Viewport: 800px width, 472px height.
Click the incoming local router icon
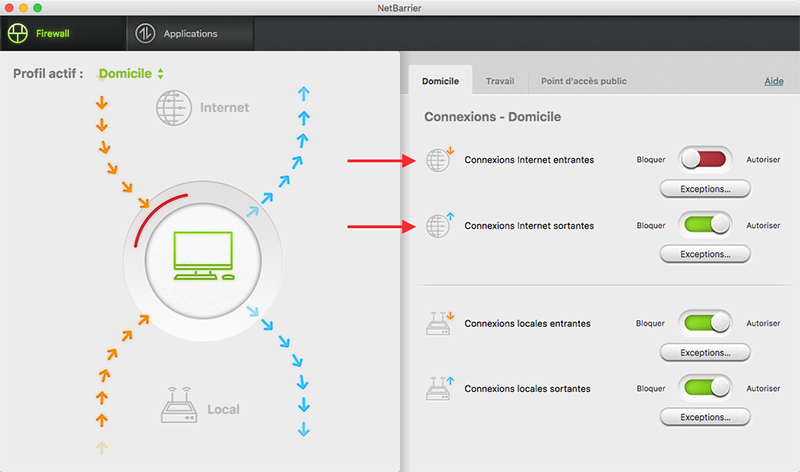click(x=439, y=323)
